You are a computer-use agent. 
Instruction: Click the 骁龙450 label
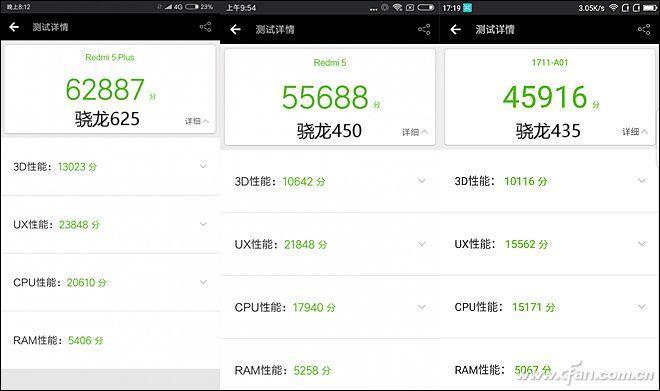329,131
